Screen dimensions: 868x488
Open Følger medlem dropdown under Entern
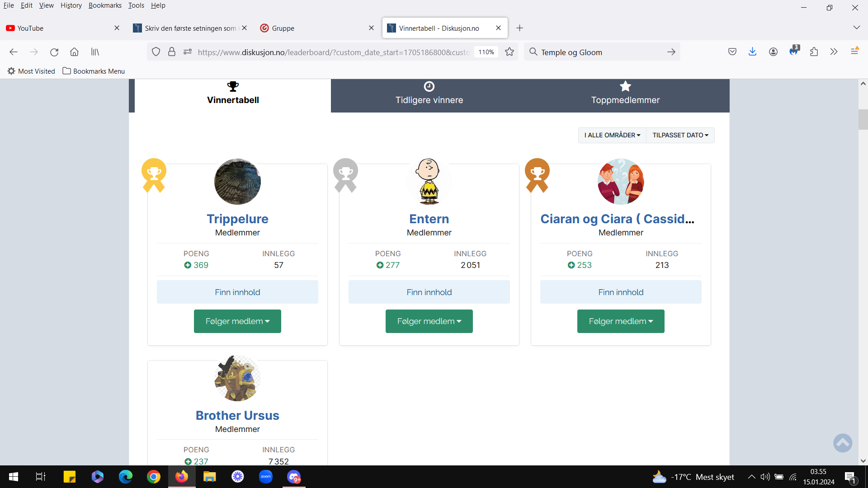(429, 321)
